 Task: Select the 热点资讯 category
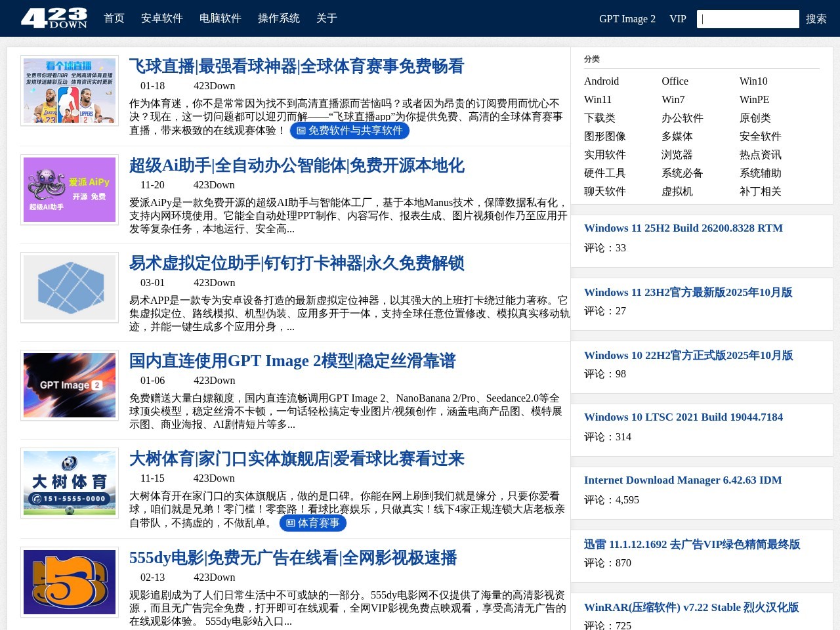pyautogui.click(x=761, y=155)
